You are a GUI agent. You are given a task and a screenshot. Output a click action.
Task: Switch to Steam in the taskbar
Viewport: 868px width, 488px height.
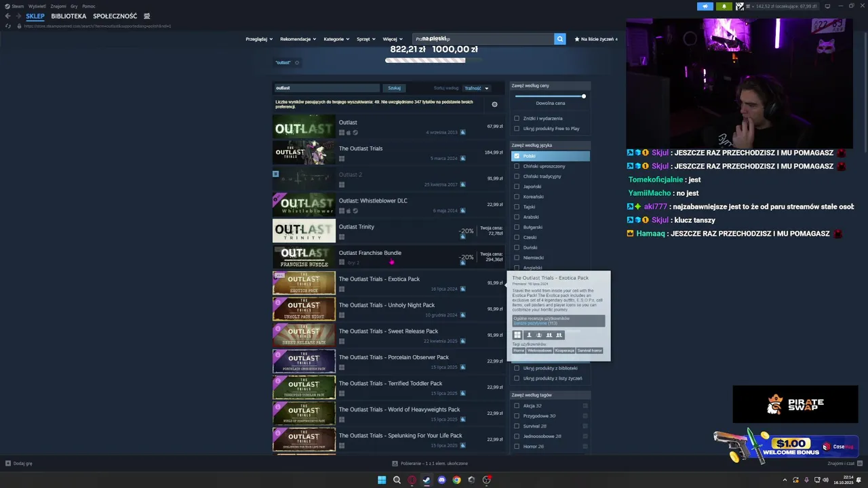(x=427, y=480)
